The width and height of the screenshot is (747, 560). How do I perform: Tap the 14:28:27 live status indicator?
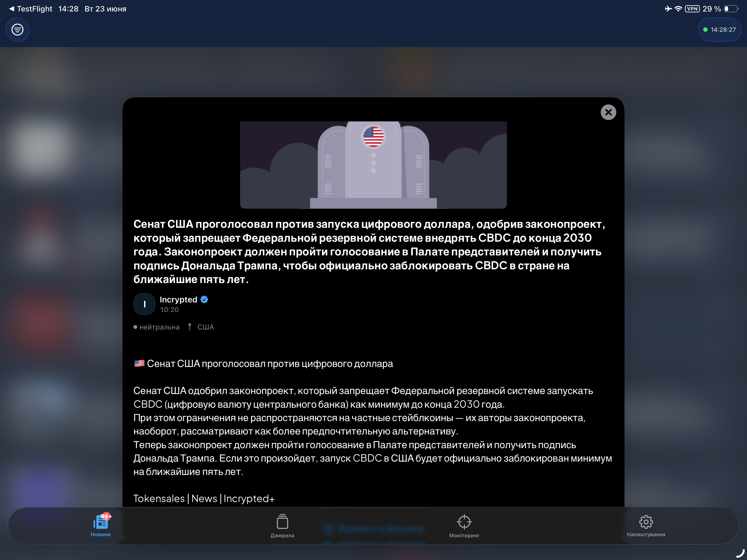719,30
